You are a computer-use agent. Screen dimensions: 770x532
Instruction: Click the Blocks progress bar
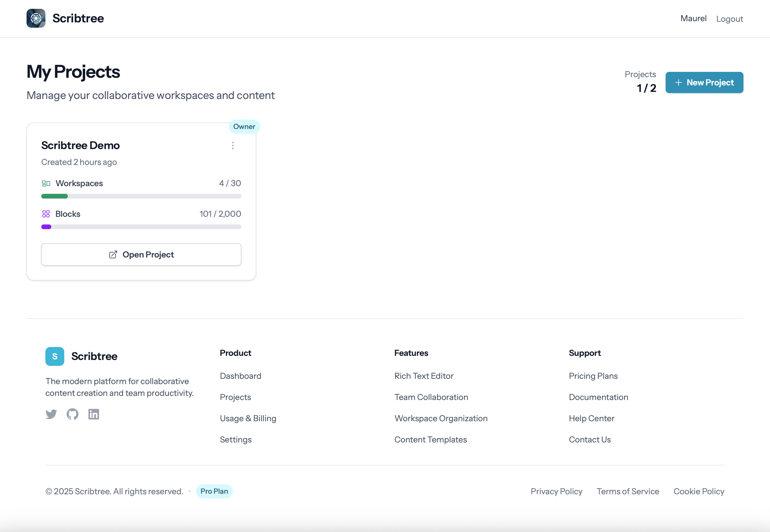tap(142, 227)
